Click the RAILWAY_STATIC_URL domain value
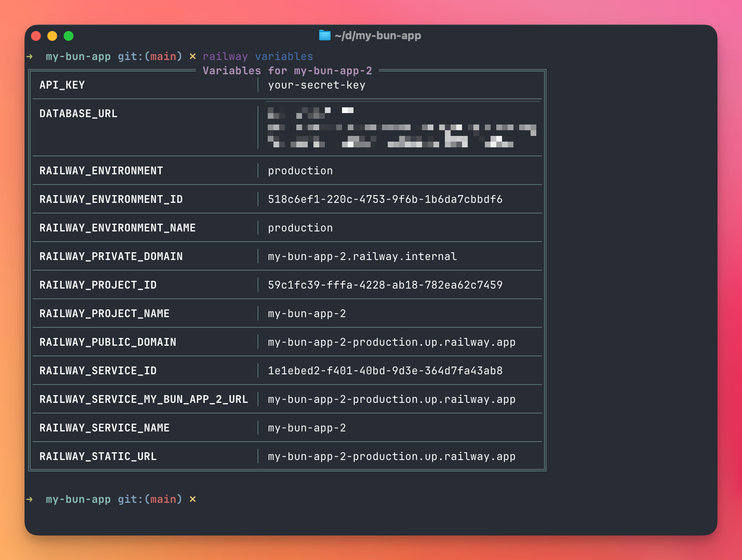742x560 pixels. tap(391, 456)
